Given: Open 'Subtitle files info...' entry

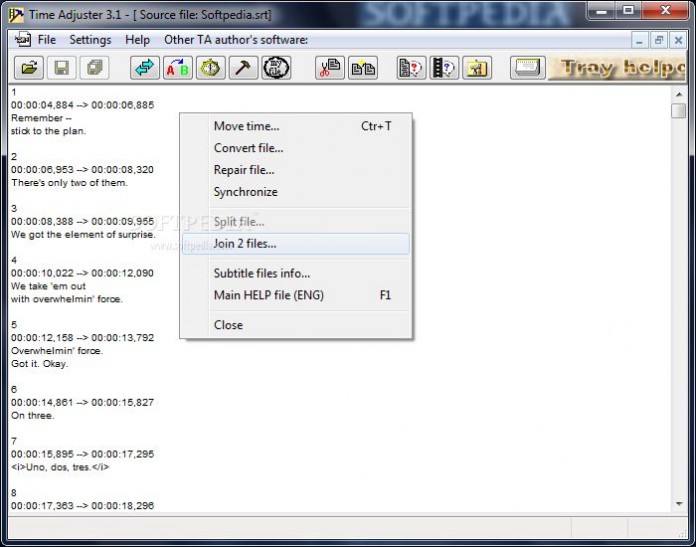Looking at the screenshot, I should point(296,273).
